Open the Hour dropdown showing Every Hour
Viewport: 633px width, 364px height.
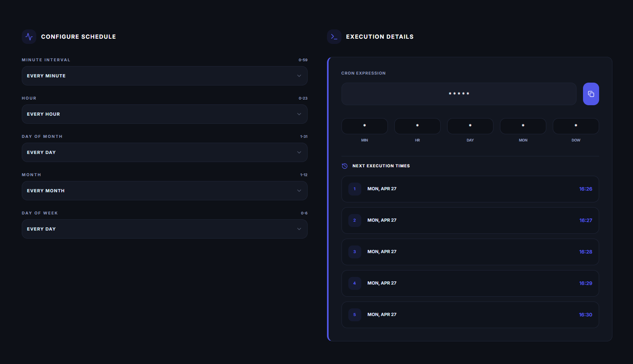point(164,114)
